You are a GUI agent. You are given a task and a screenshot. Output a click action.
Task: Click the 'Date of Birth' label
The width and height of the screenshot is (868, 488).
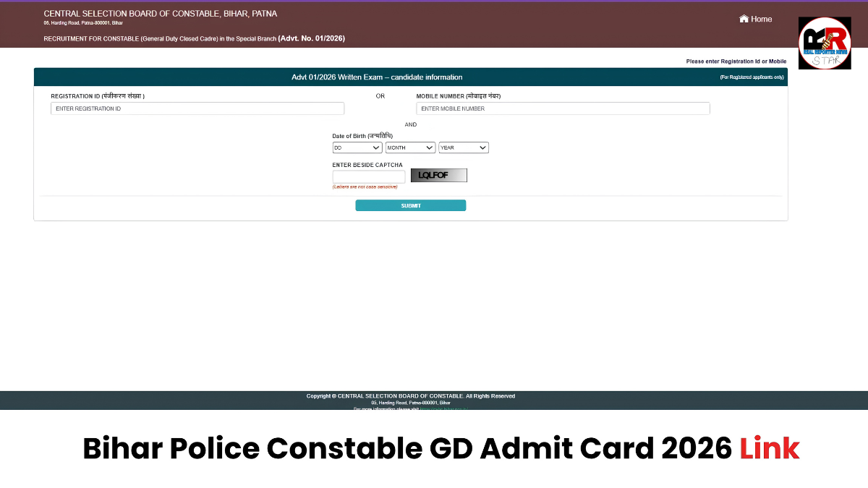tap(362, 136)
